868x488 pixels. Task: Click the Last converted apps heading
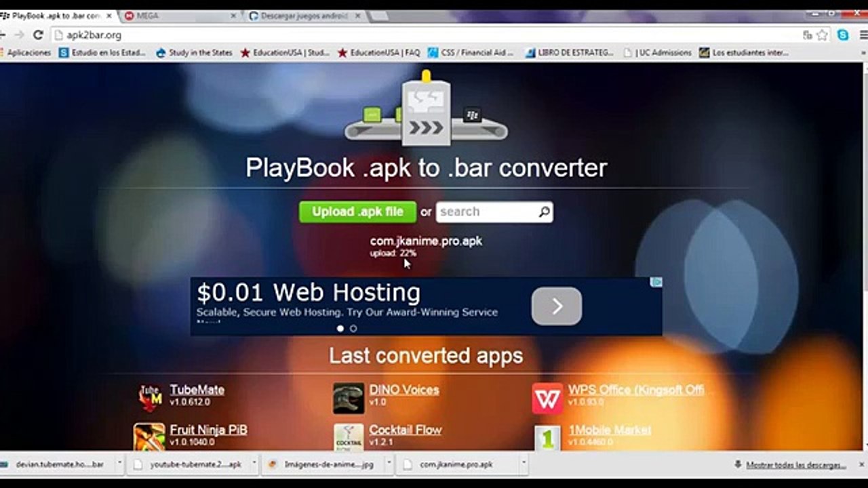[x=426, y=356]
